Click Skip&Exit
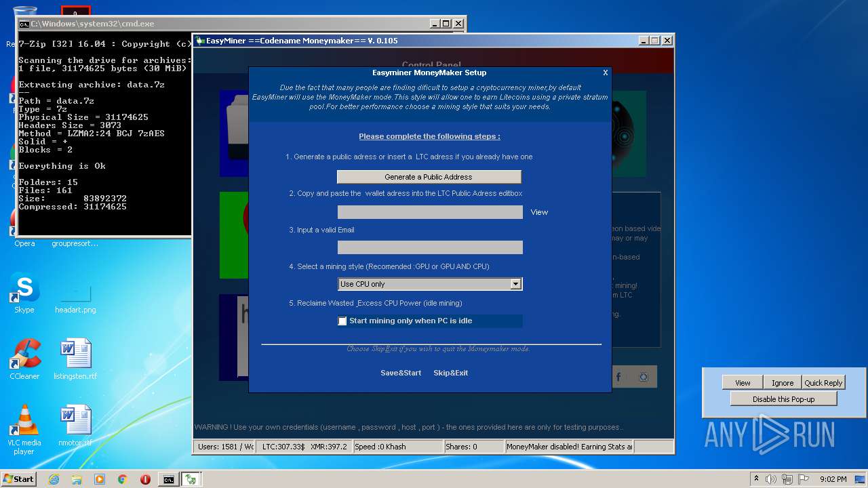This screenshot has width=868, height=488. click(451, 373)
